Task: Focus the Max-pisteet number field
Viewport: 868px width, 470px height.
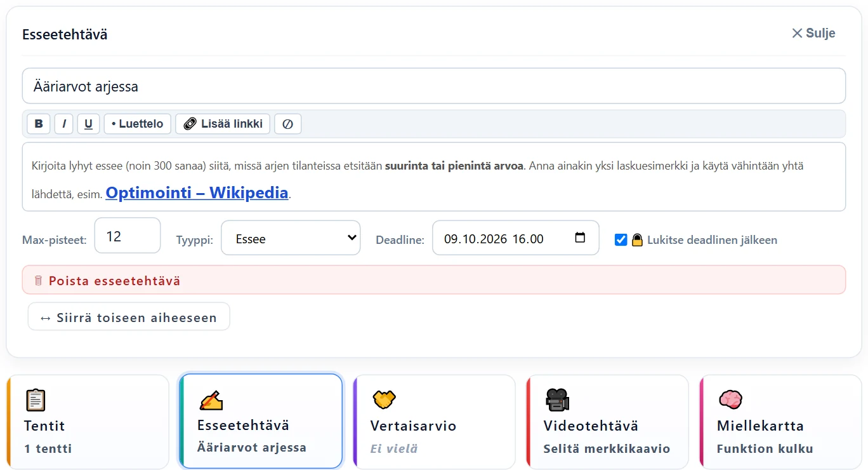Action: (x=128, y=236)
